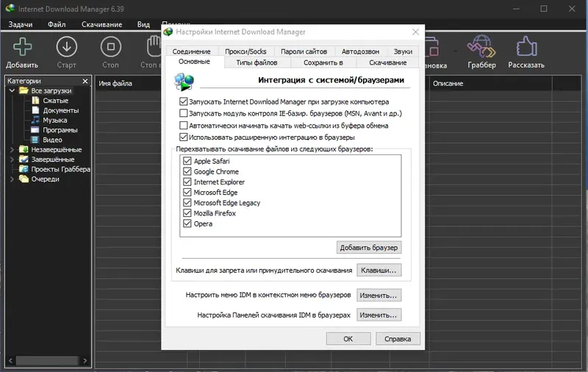Click the Завершённые folder icon
The image size is (588, 372).
[x=24, y=159]
